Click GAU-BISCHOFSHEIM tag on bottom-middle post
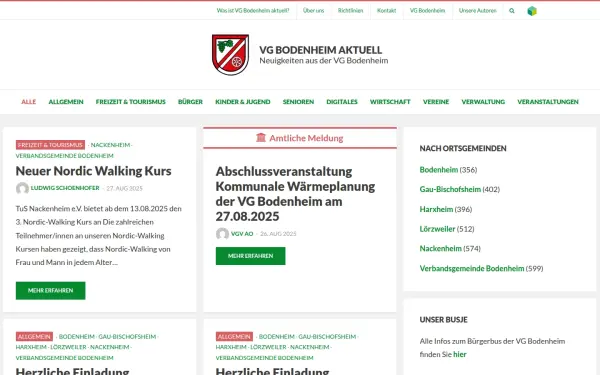This screenshot has height=375, width=600. [x=327, y=337]
